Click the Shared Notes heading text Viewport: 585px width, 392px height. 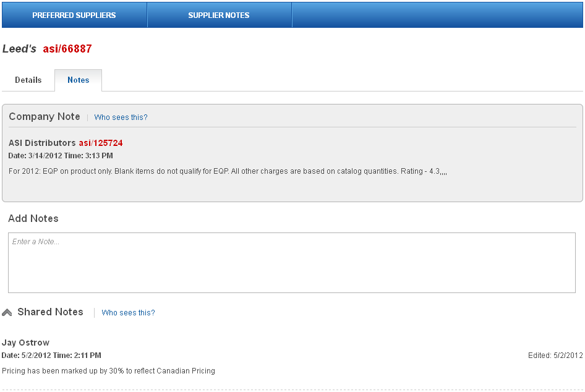pyautogui.click(x=50, y=312)
